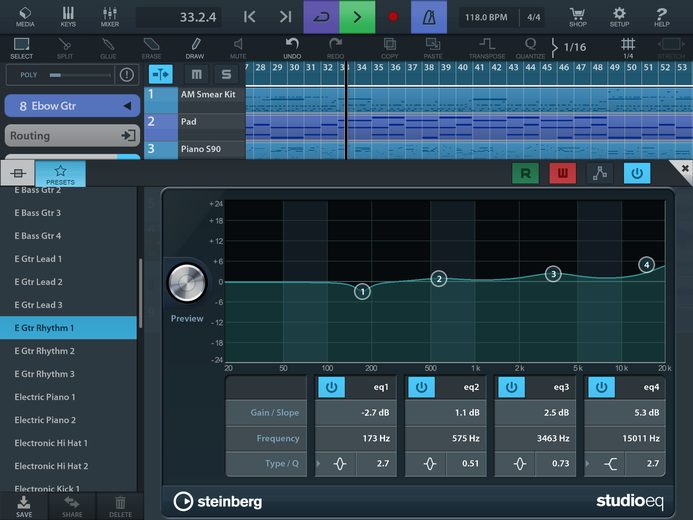Open the 1/4 grid snap selector
The image size is (693, 520).
tap(628, 48)
